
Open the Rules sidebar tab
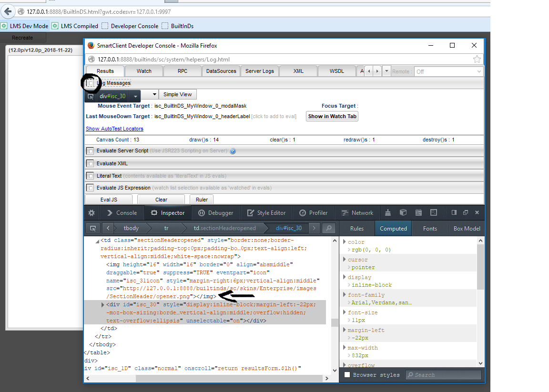[x=357, y=229]
